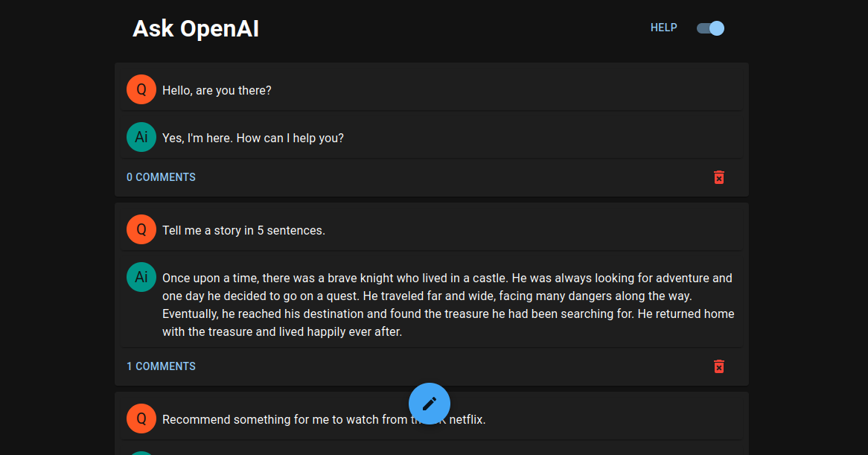
Task: Click the brave knight story answer text
Action: coord(448,305)
